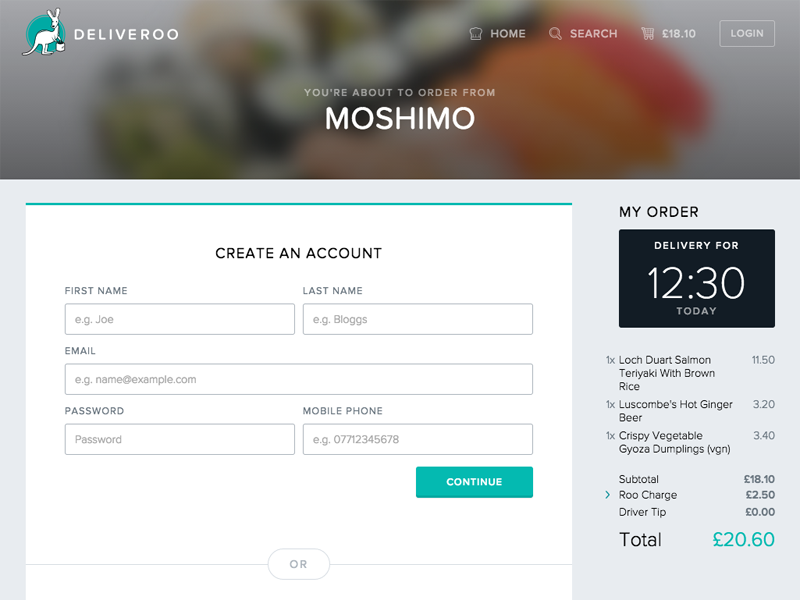The height and width of the screenshot is (600, 800).
Task: Select the Password input field
Action: (180, 439)
